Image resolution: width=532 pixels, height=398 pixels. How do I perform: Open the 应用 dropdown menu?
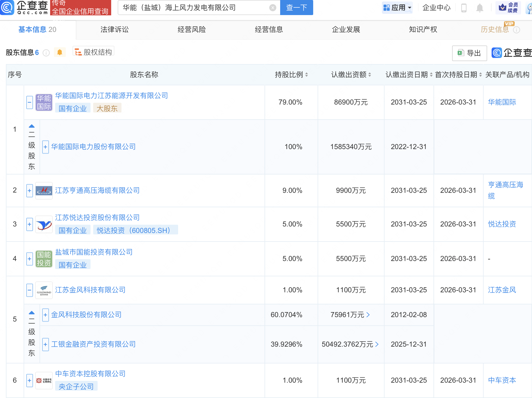pyautogui.click(x=398, y=8)
